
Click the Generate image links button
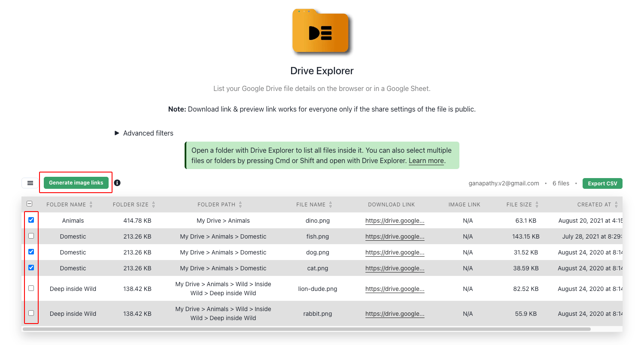pyautogui.click(x=76, y=182)
